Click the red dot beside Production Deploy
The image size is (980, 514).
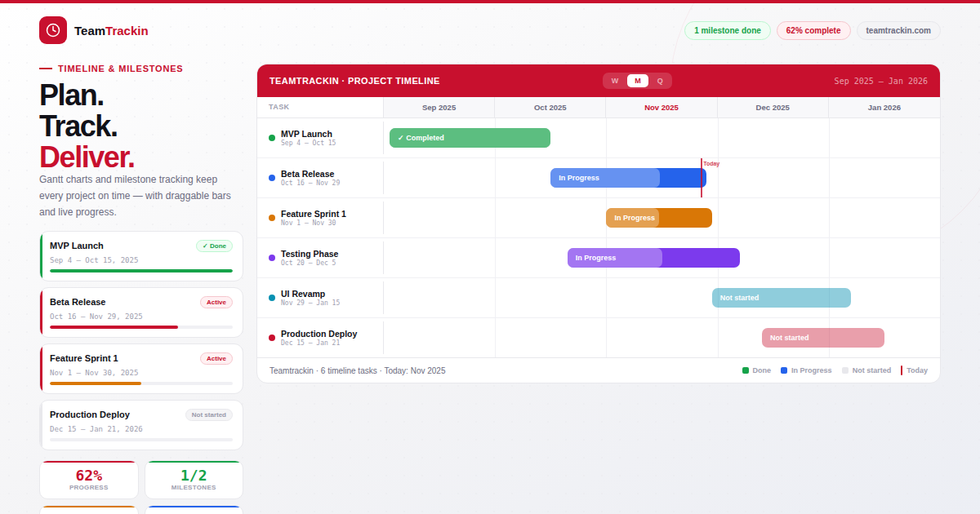pyautogui.click(x=272, y=338)
